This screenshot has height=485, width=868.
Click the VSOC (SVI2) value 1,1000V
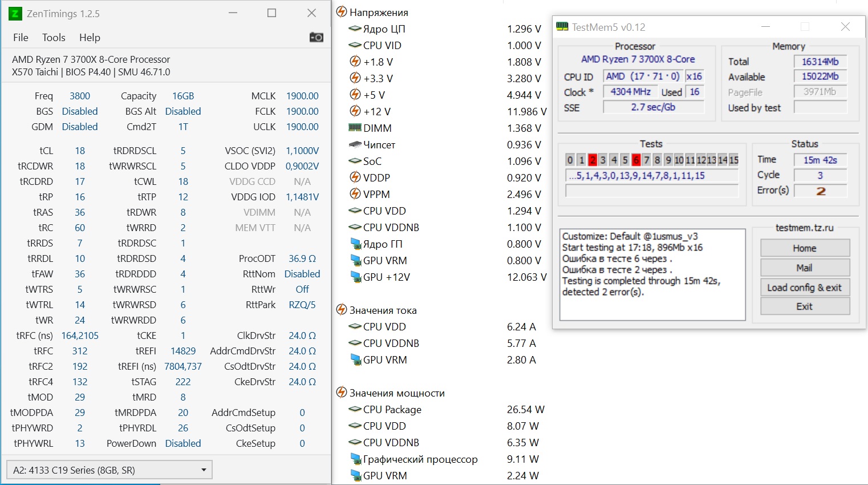pyautogui.click(x=302, y=151)
